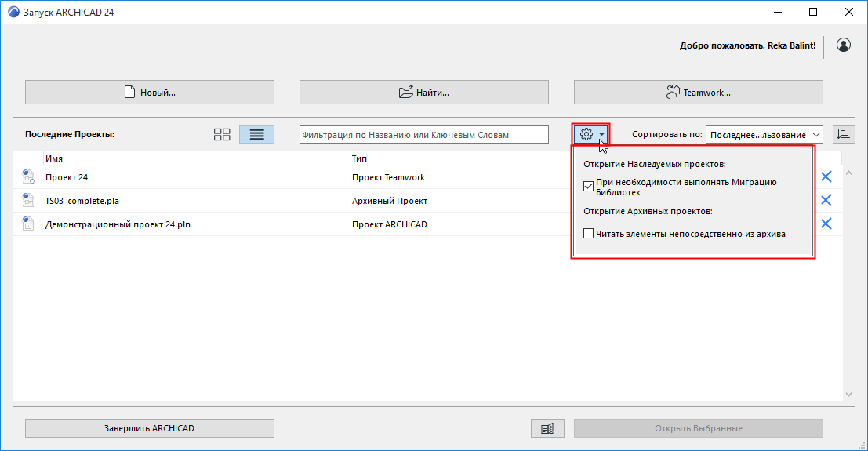868x451 pixels.
Task: Click the TS03_complete.pla file icon
Action: click(27, 200)
